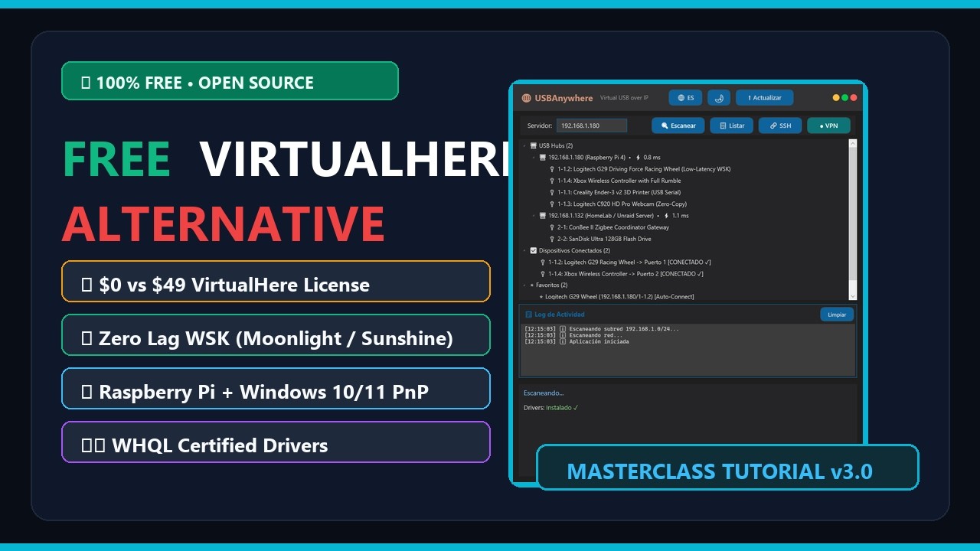Viewport: 980px width, 551px height.
Task: Open the SSH connection button
Action: (x=780, y=126)
